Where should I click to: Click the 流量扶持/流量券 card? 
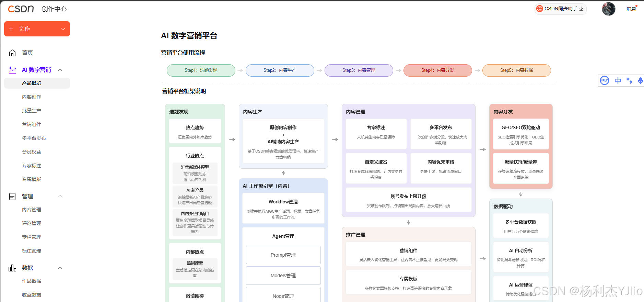pyautogui.click(x=521, y=168)
